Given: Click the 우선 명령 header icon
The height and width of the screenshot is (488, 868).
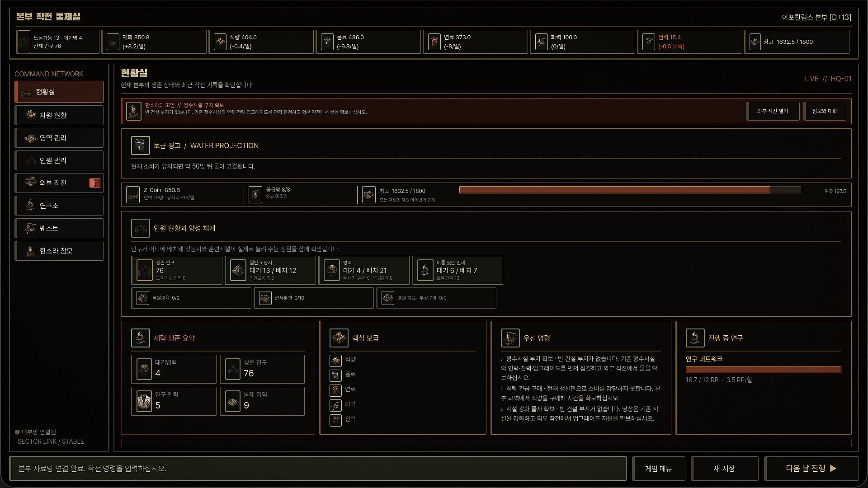Looking at the screenshot, I should 510,338.
